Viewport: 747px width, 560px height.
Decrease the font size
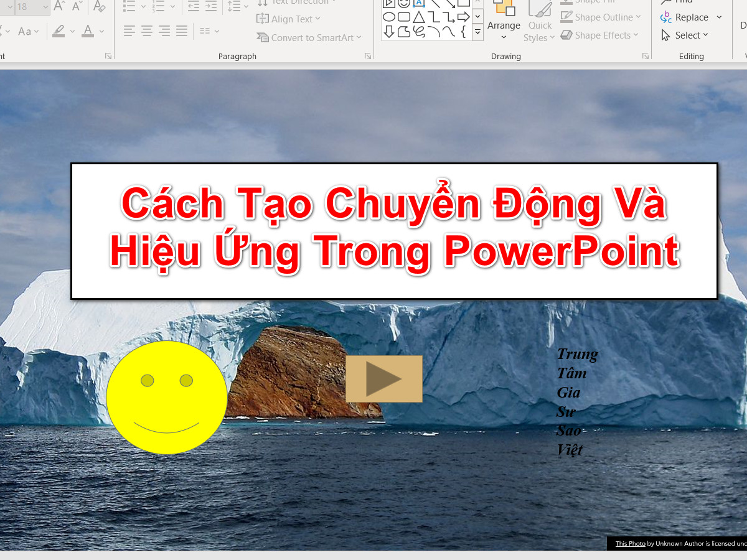(x=77, y=7)
